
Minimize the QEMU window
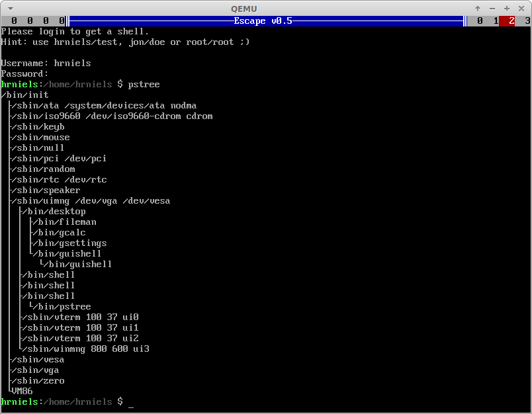pyautogui.click(x=492, y=9)
